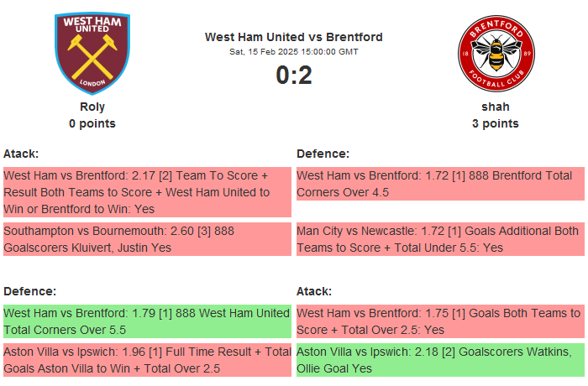Click shah's Atack section heading at bottom
Screen dimensions: 588x386
tap(314, 291)
